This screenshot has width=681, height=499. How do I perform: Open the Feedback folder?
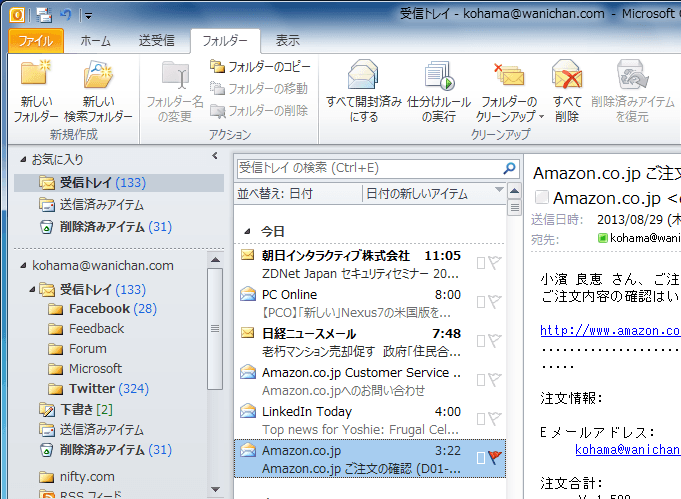[x=86, y=329]
